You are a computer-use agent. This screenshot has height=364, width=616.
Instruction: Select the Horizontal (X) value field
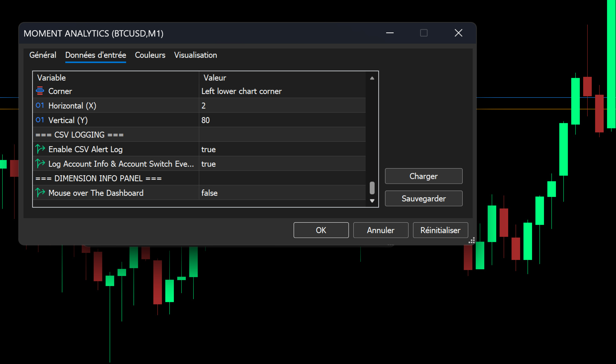(x=282, y=106)
